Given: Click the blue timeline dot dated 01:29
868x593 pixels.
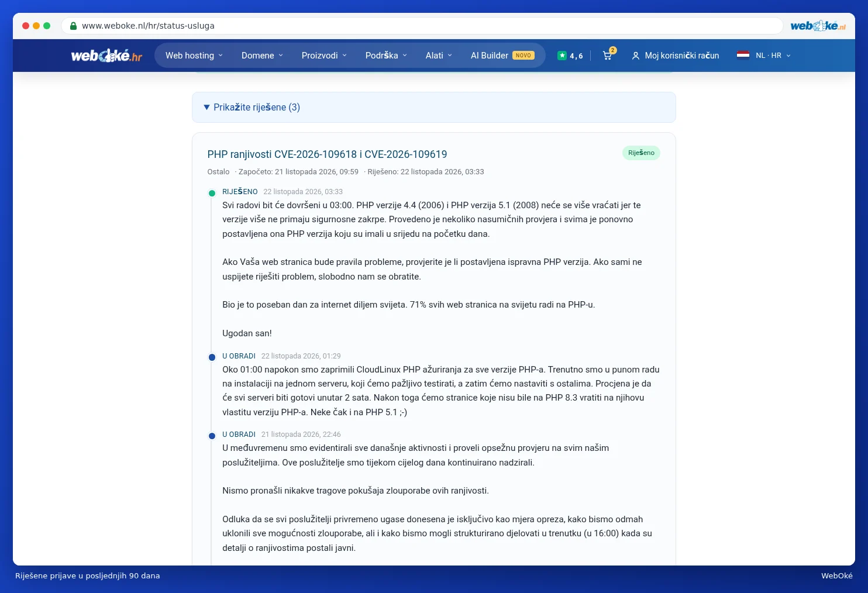Looking at the screenshot, I should click(212, 357).
